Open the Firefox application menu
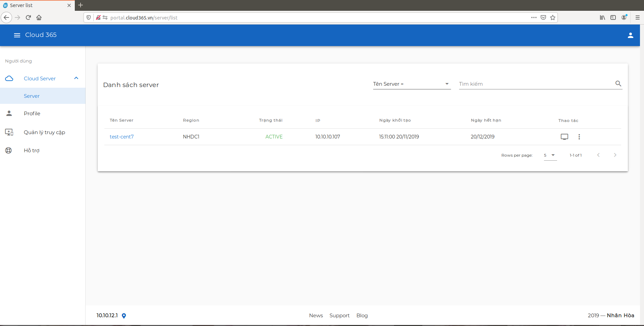 pos(637,17)
